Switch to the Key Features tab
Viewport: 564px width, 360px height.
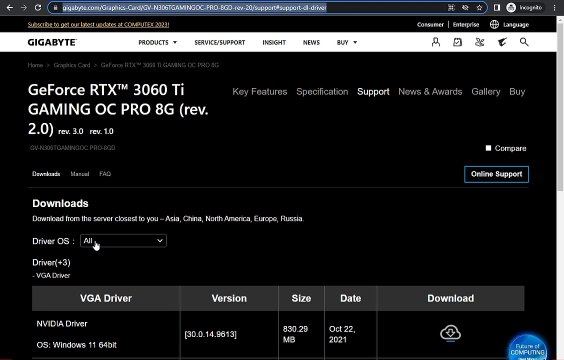(x=260, y=92)
